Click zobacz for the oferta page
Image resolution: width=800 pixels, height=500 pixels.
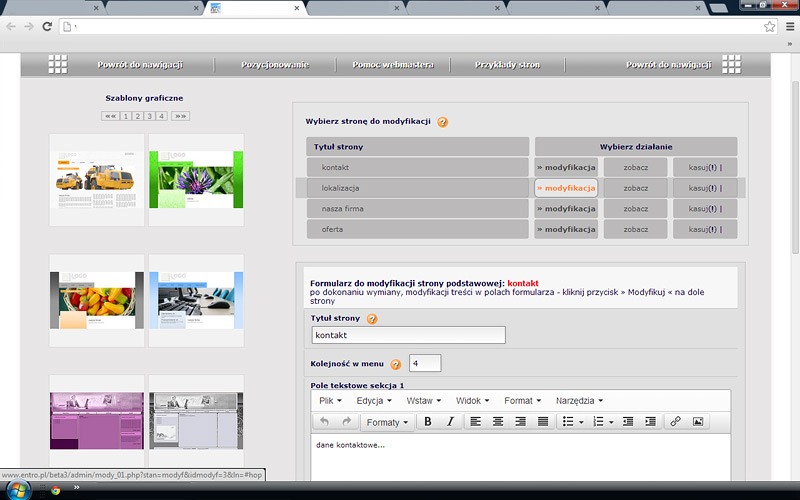[635, 229]
